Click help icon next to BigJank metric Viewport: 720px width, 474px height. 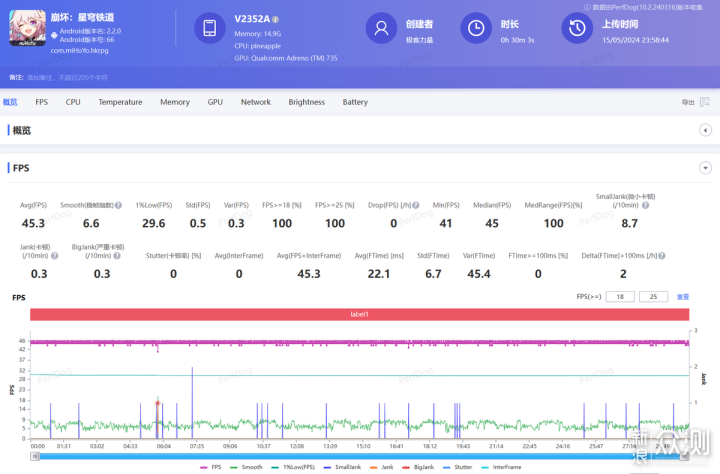(117, 256)
